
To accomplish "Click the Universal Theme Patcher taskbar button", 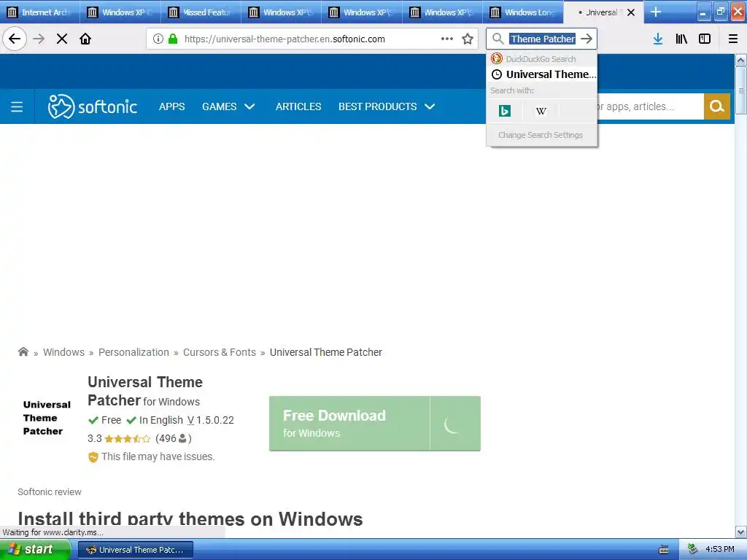I will click(x=135, y=550).
